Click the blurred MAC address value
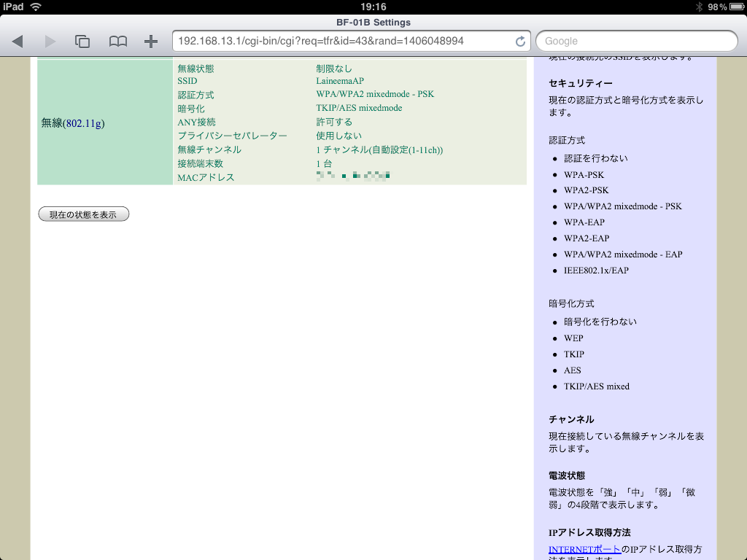 click(353, 176)
